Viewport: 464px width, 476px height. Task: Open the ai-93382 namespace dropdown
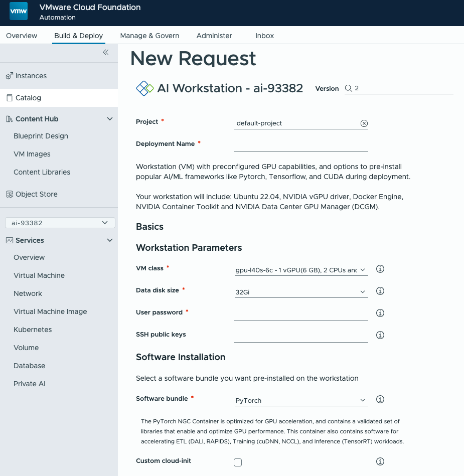point(60,223)
